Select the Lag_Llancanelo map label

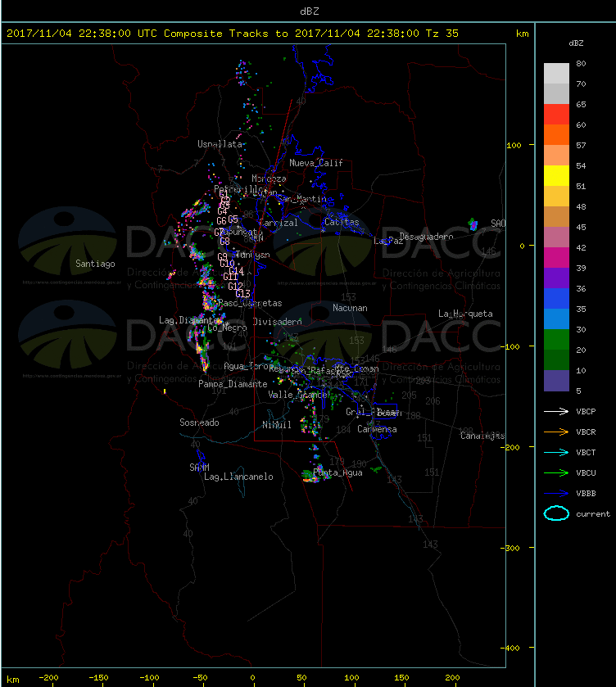[238, 477]
